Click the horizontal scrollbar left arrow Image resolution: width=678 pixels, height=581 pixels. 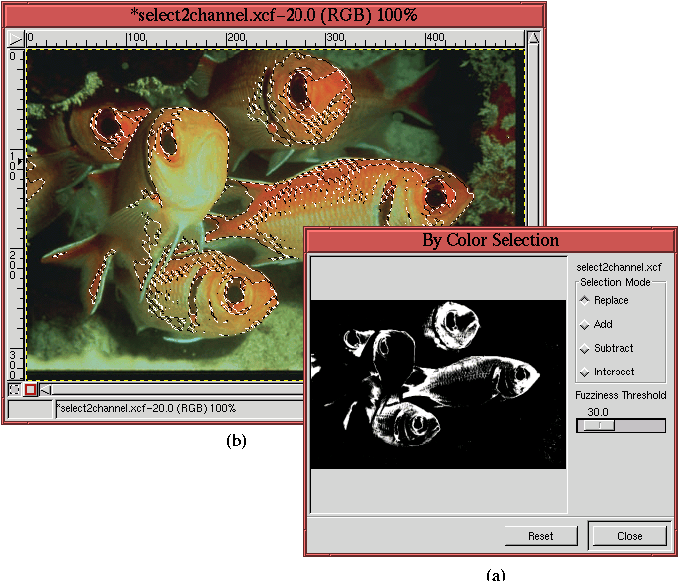[47, 389]
